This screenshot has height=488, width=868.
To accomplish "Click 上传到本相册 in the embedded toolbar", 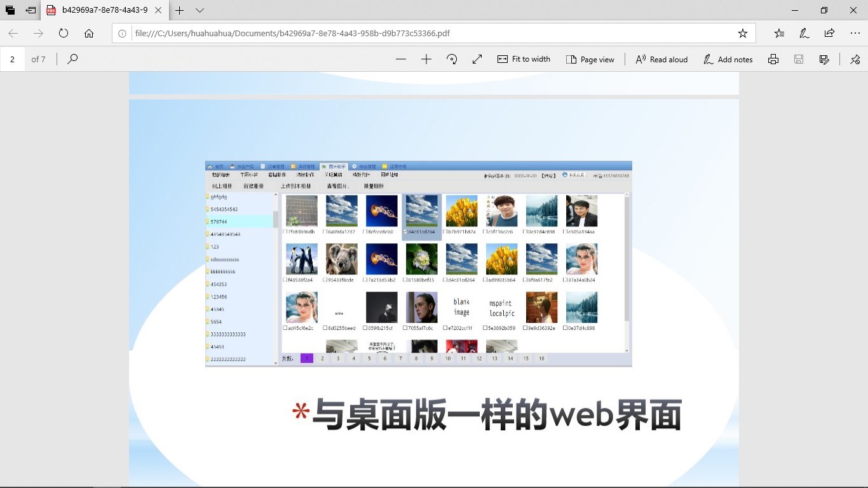I will (x=296, y=186).
